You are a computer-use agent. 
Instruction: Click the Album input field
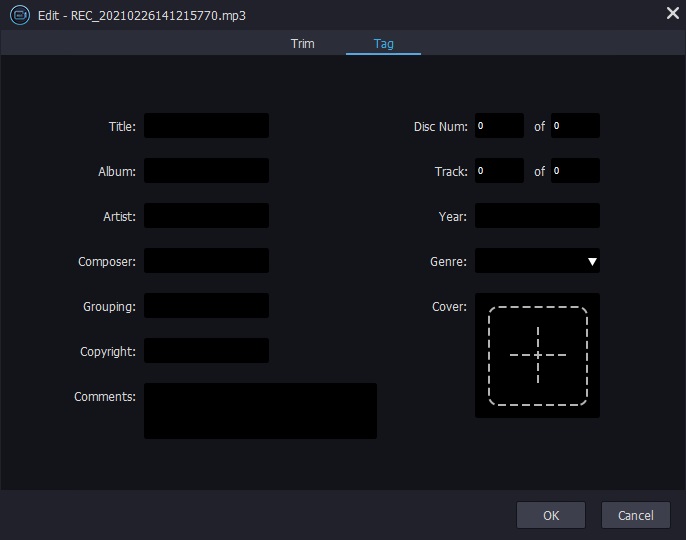[206, 171]
